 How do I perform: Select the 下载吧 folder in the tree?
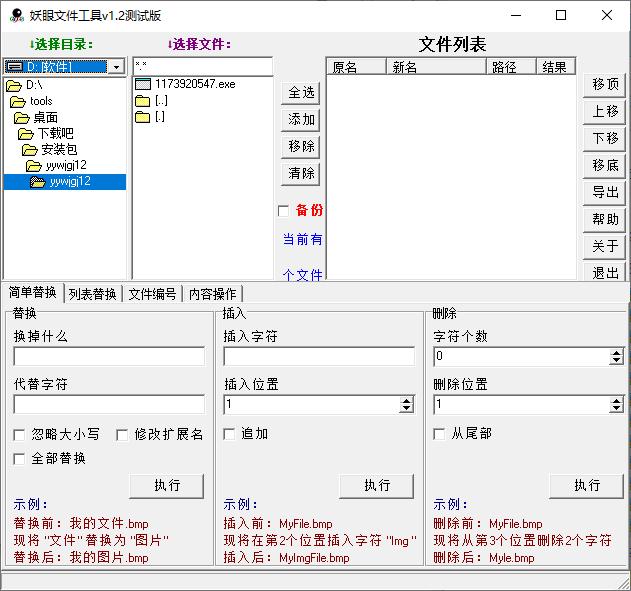pos(56,134)
